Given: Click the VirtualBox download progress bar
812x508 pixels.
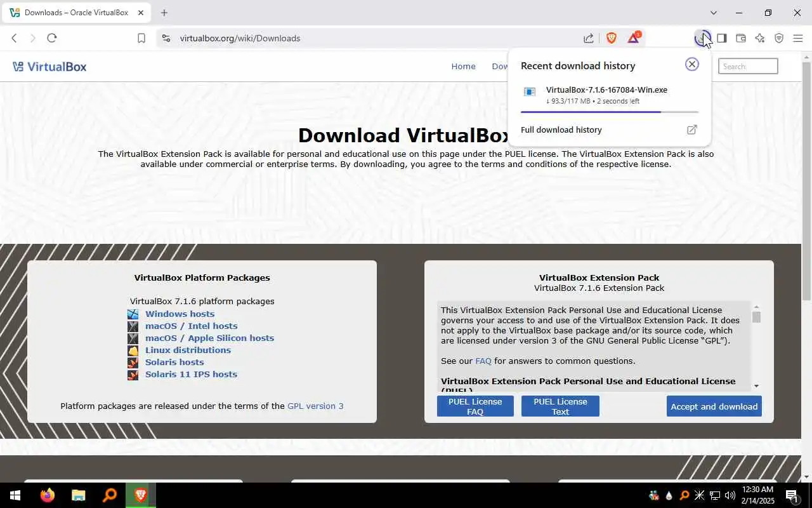Looking at the screenshot, I should click(x=610, y=112).
